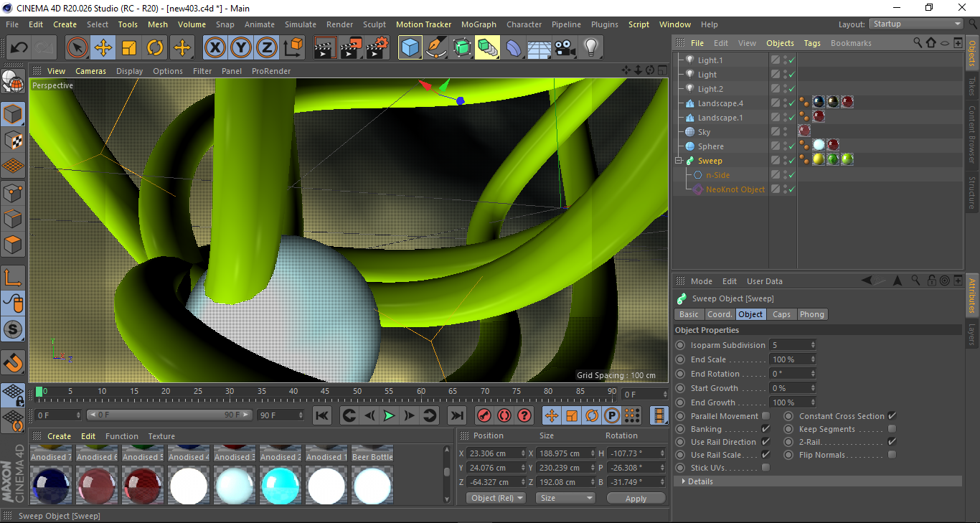
Task: Toggle 2-Rail checkbox
Action: [x=892, y=442]
